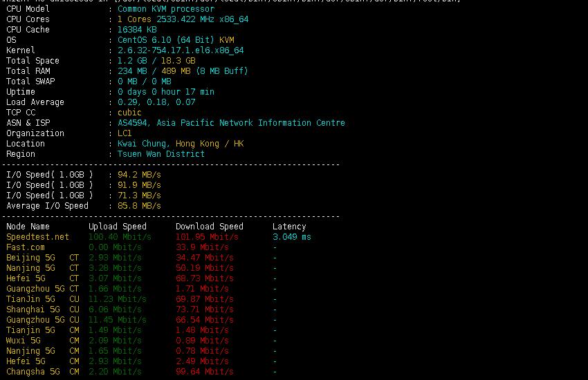
Task: Click the Total SWAP value '0 MB / 0 MB'
Action: (x=145, y=82)
